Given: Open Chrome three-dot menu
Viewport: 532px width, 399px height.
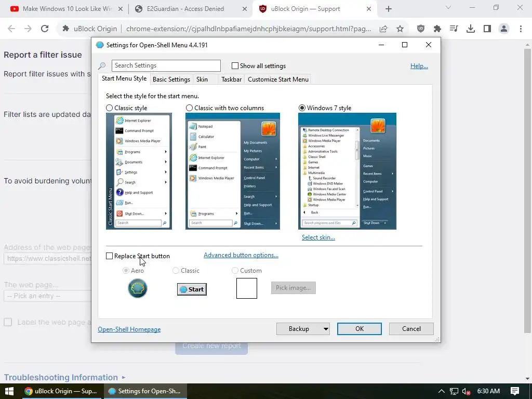Looking at the screenshot, I should tap(521, 29).
